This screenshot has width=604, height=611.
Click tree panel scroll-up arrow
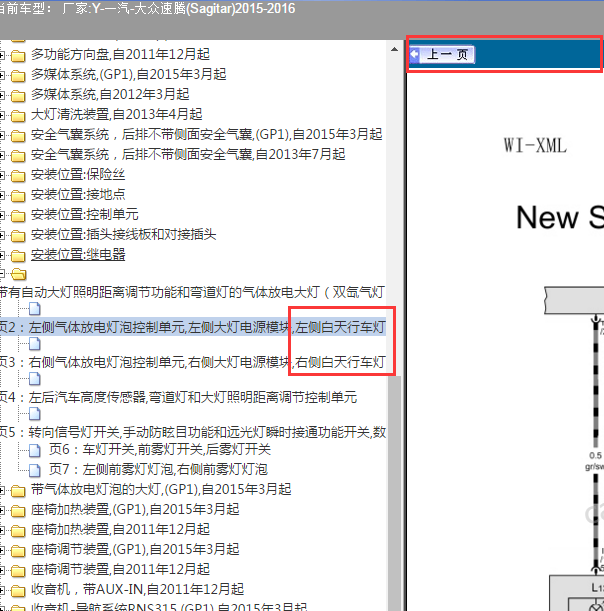pos(394,49)
